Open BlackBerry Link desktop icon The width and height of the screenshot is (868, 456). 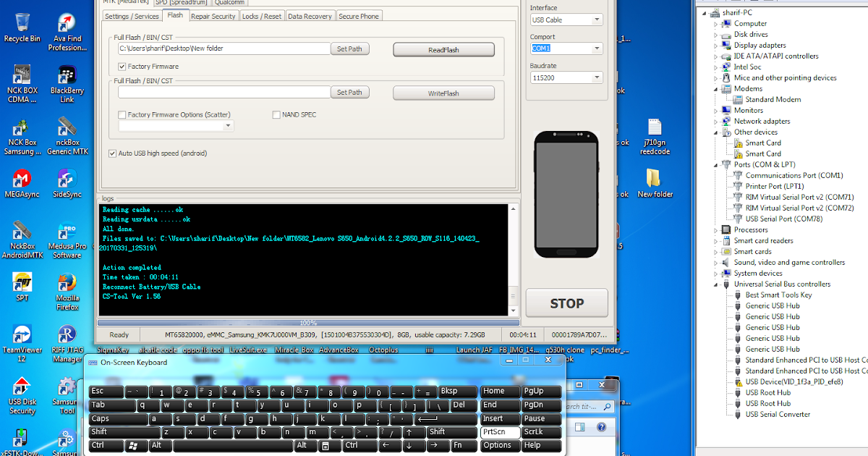click(x=67, y=84)
